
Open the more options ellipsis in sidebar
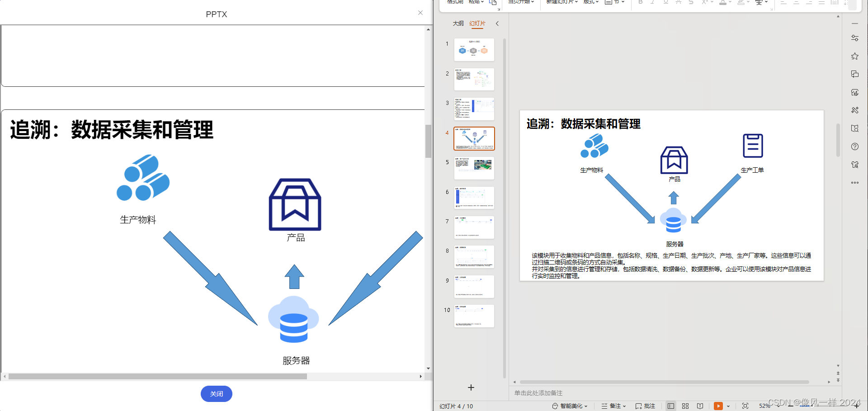point(855,183)
